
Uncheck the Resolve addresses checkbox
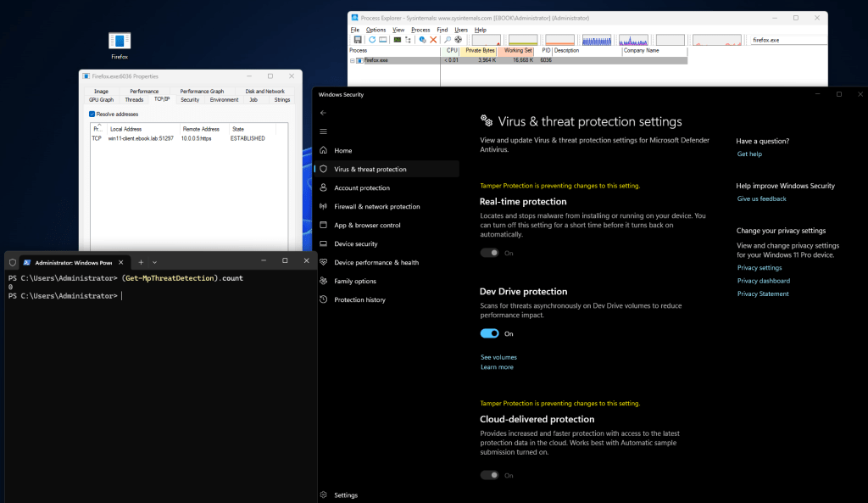point(92,114)
